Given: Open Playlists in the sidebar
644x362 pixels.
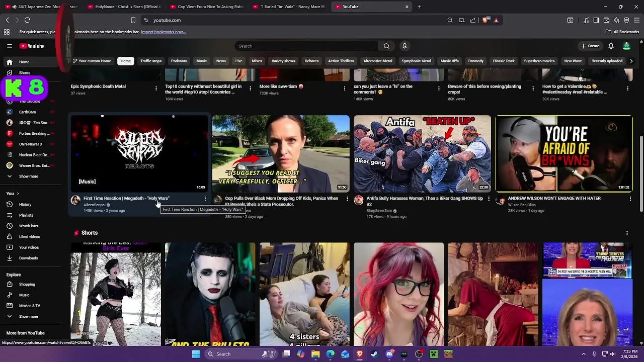Looking at the screenshot, I should (33, 215).
